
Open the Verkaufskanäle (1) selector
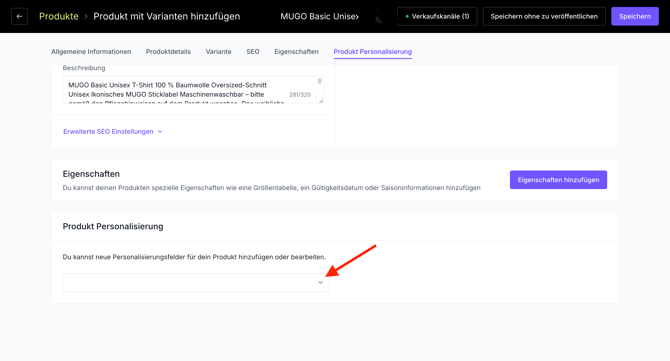pos(437,16)
